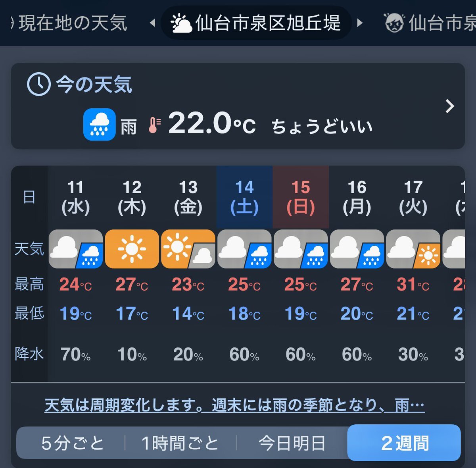Switch to the 5分ごと forecast tab
The image size is (476, 468).
(73, 443)
